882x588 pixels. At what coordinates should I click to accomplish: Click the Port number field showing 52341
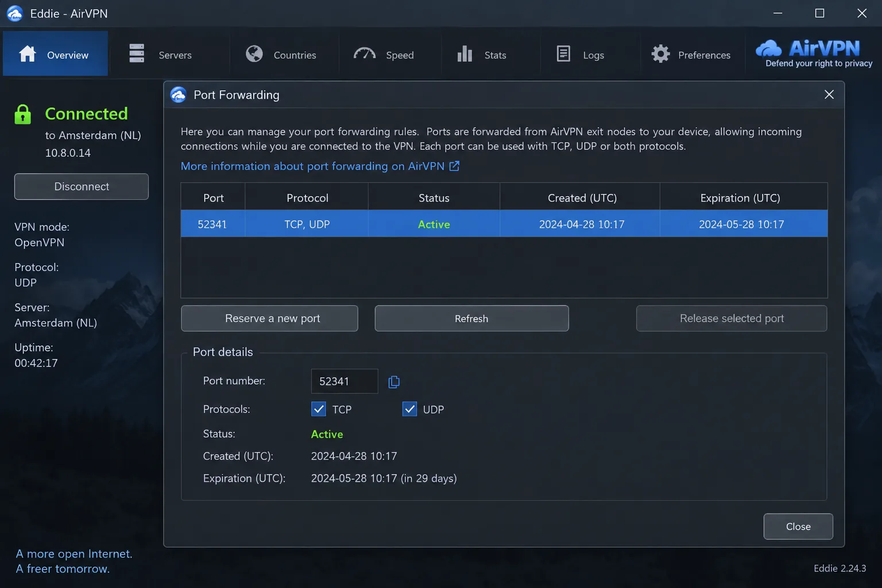coord(345,381)
